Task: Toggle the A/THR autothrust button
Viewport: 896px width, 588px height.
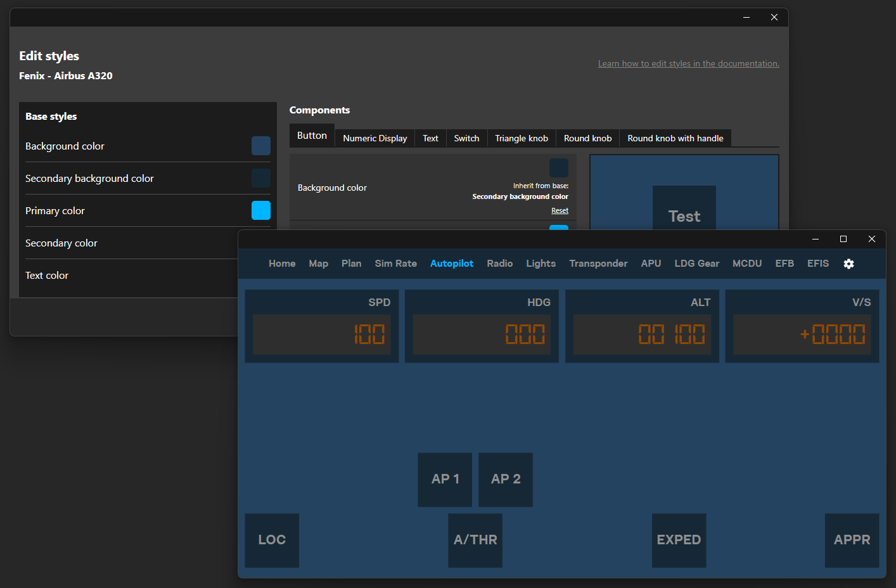Action: [475, 540]
